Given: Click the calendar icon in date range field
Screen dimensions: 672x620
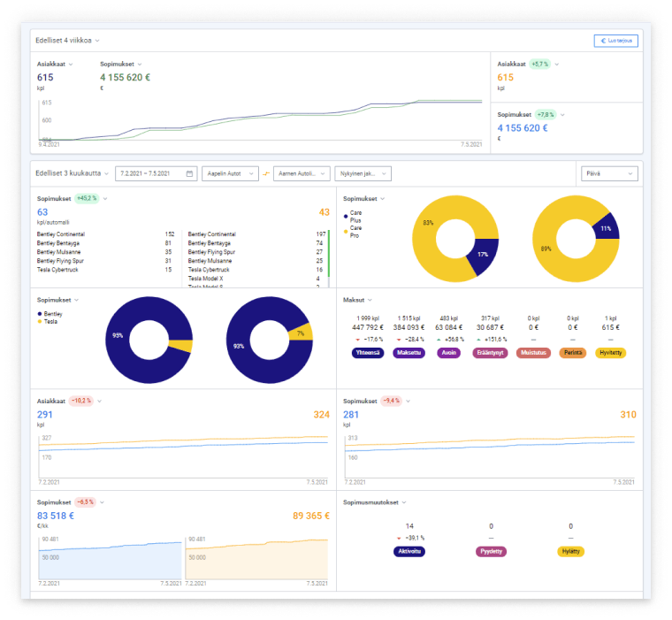Looking at the screenshot, I should (x=189, y=173).
